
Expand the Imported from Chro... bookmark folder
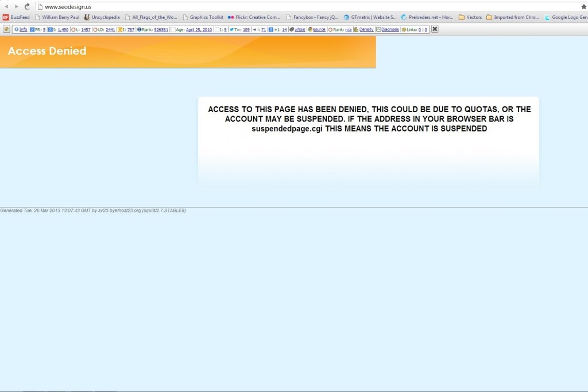coord(513,17)
